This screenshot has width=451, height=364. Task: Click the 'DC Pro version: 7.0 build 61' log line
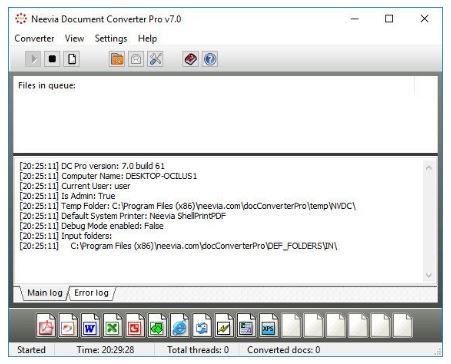click(92, 166)
